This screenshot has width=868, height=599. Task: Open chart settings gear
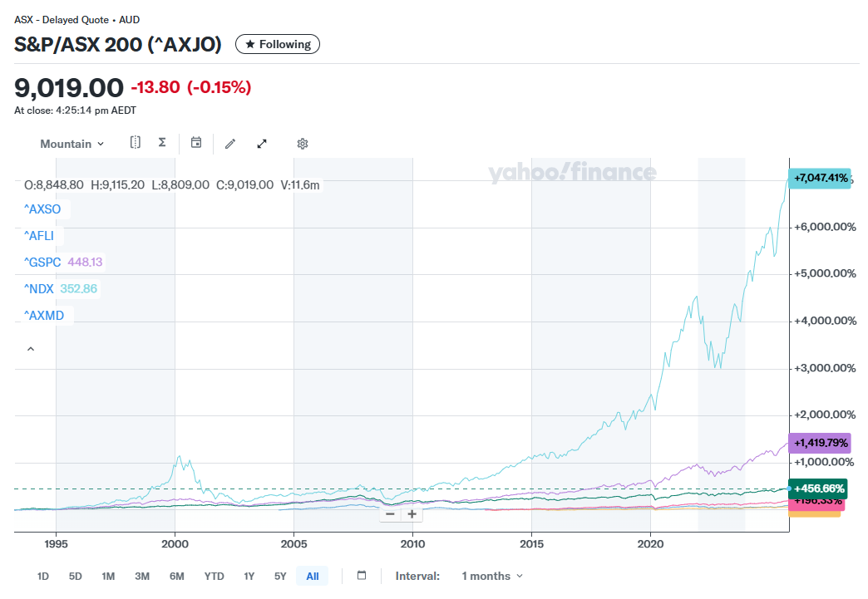303,144
